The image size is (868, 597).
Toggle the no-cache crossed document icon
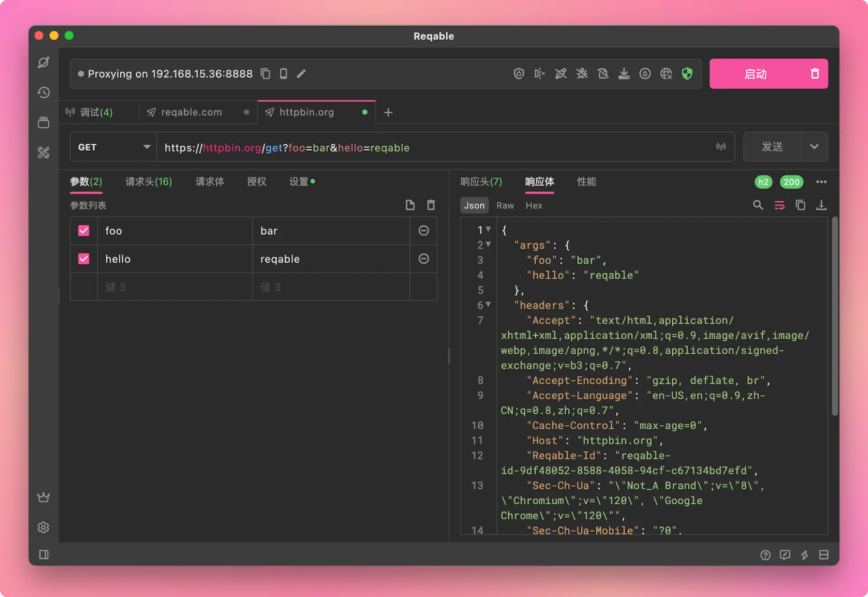(x=603, y=74)
